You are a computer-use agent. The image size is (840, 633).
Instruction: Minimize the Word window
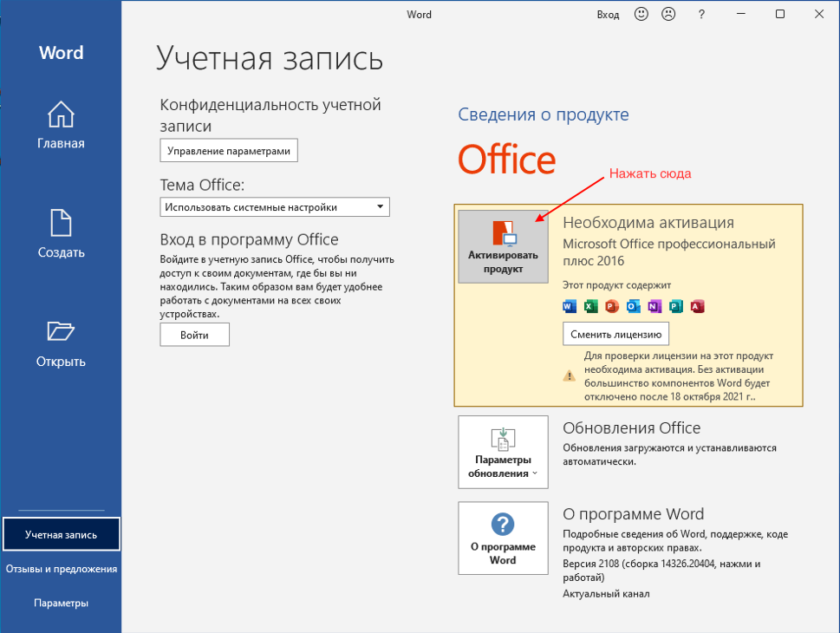741,15
